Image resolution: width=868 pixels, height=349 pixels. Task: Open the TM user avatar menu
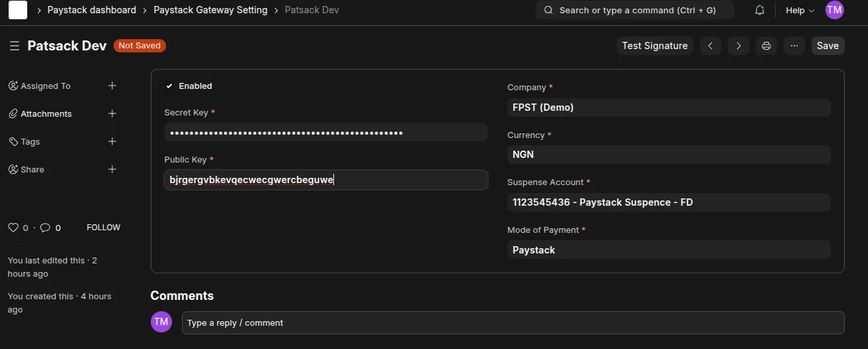[834, 10]
